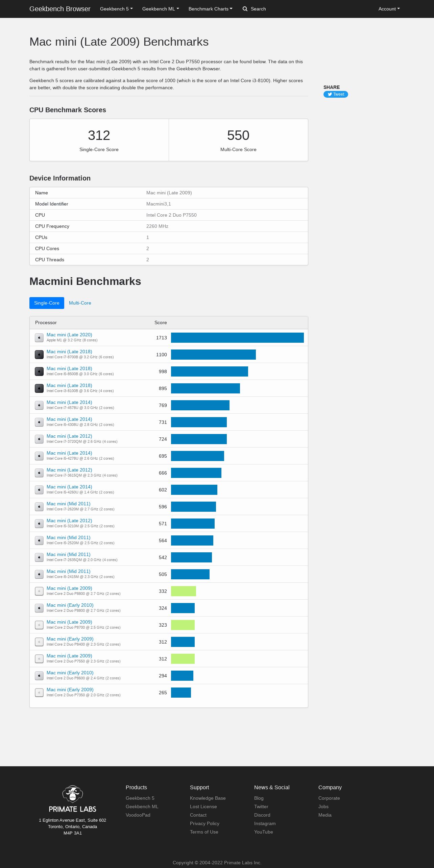Image resolution: width=434 pixels, height=868 pixels.
Task: Open Knowledge Base footer link
Action: (x=208, y=798)
